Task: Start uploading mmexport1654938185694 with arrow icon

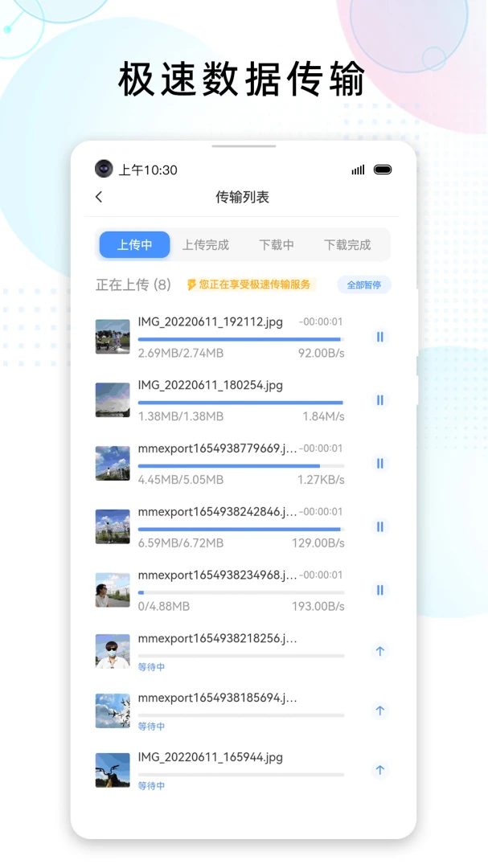Action: (x=380, y=710)
